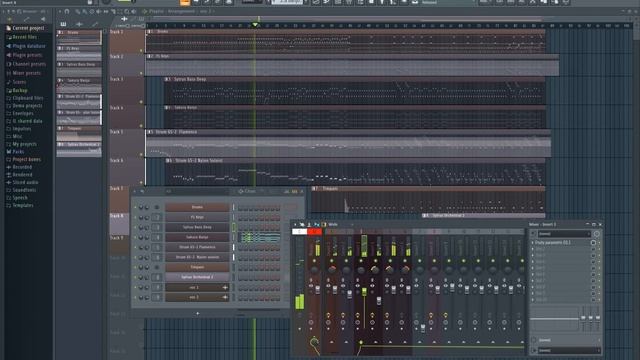Screen dimensions: 640x360
Task: Open Timpani clip menu arrow in playlist
Action: (x=315, y=189)
